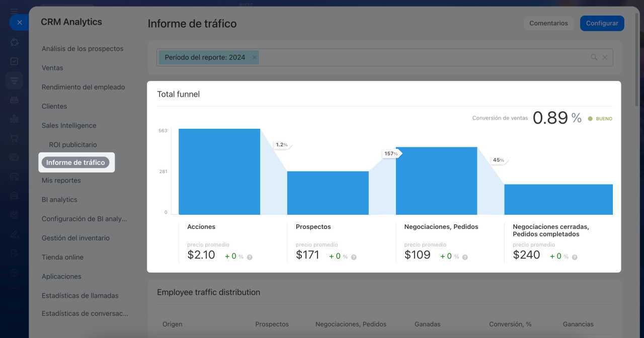
Task: Open the 3D cube icon in the left rail
Action: click(14, 272)
